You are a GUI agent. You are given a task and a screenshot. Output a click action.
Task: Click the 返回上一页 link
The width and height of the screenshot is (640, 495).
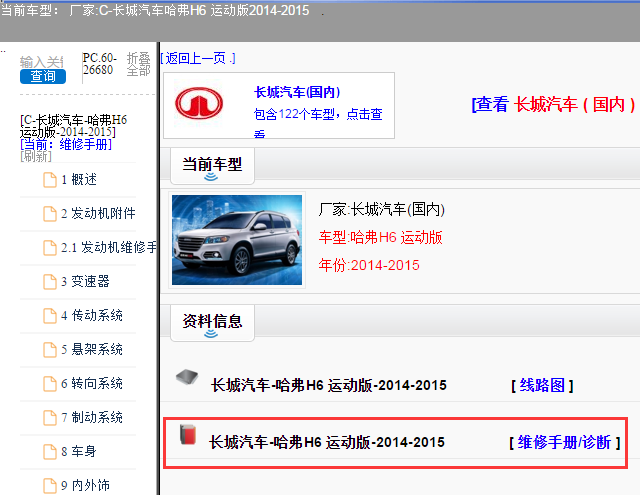pyautogui.click(x=198, y=58)
